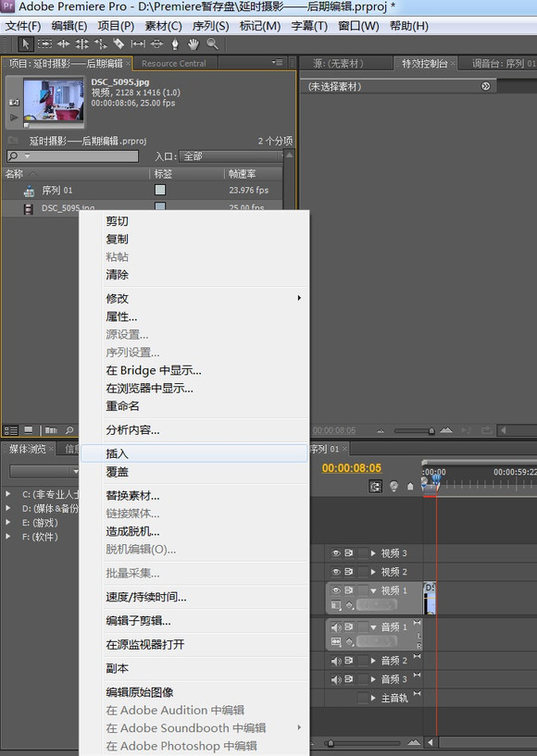The height and width of the screenshot is (756, 537).
Task: Select the Slide tool
Action: pos(156,44)
